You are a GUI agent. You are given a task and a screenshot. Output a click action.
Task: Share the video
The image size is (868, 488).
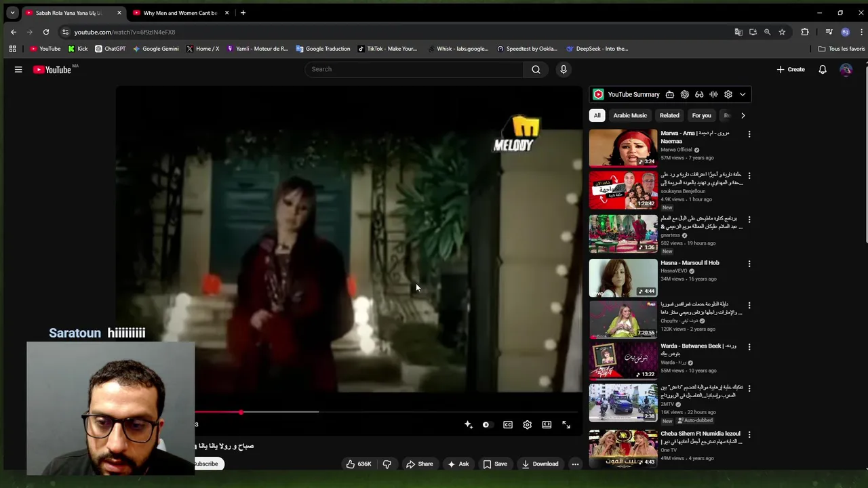pyautogui.click(x=419, y=464)
